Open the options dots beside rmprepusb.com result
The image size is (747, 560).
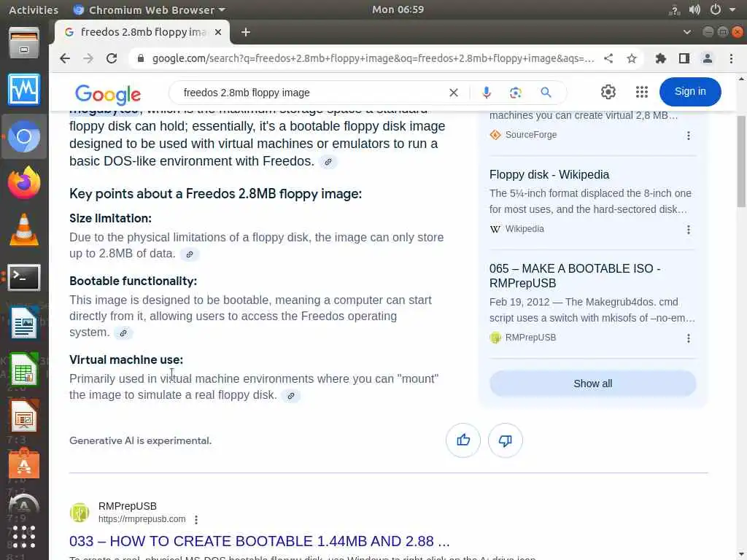point(196,519)
